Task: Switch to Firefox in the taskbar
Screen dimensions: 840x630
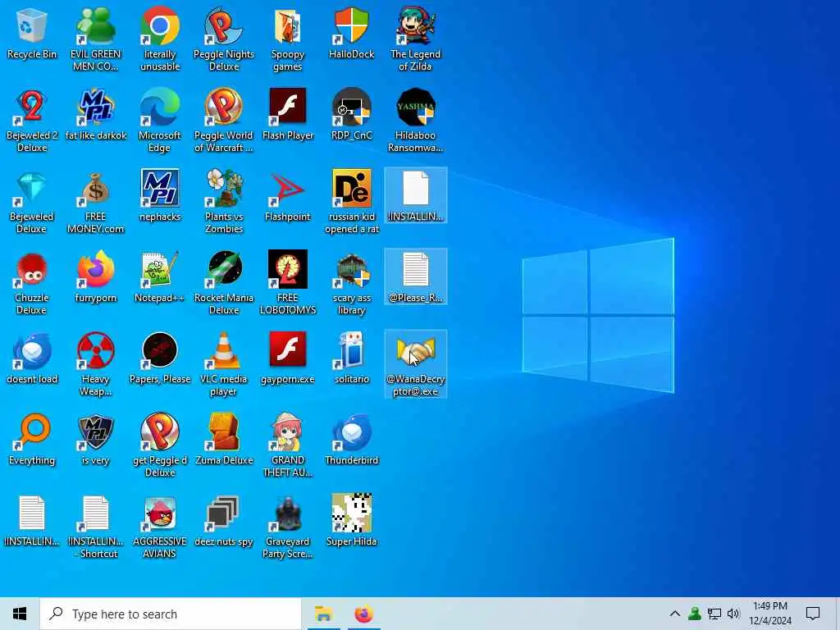Action: click(x=364, y=614)
